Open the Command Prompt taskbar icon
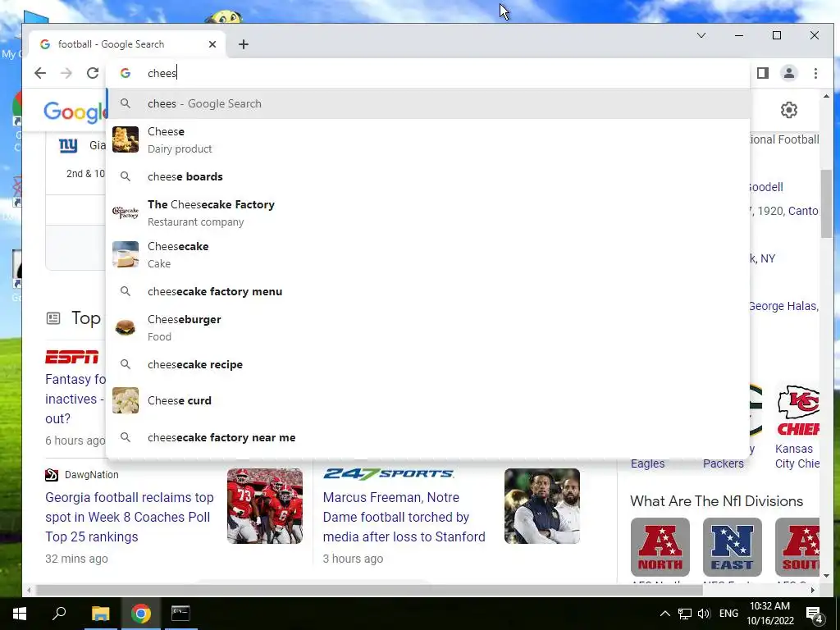840x630 pixels. pos(180,614)
